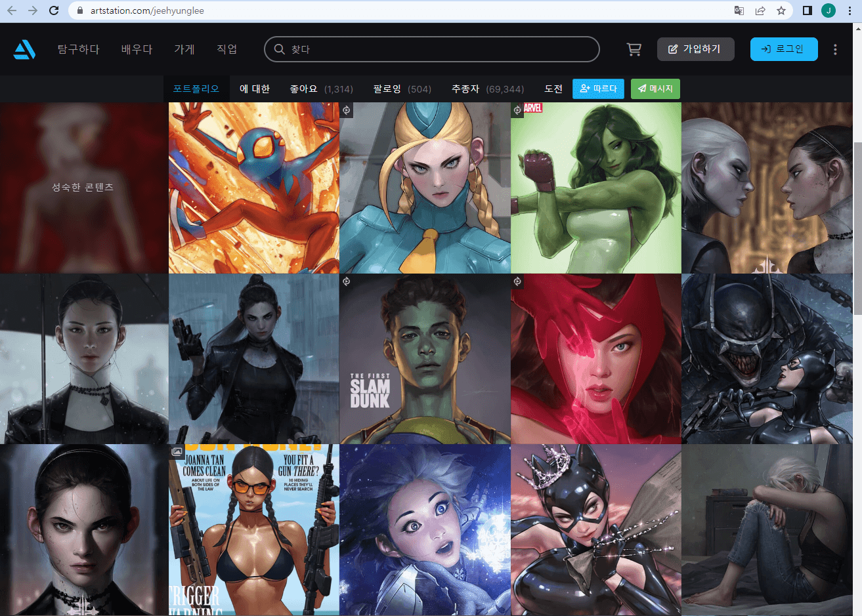
Task: Click the badge icon on Cammy artwork
Action: pos(347,110)
